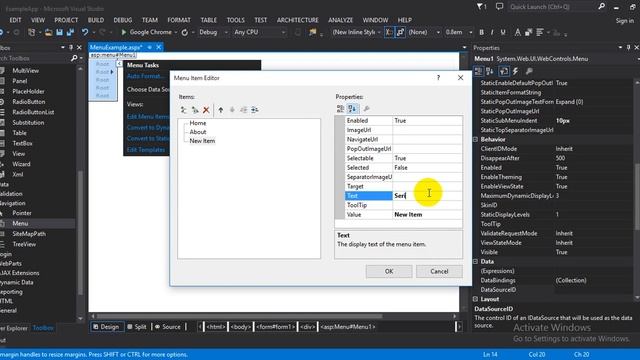
Task: Open notifications flag icon
Action: click(481, 7)
